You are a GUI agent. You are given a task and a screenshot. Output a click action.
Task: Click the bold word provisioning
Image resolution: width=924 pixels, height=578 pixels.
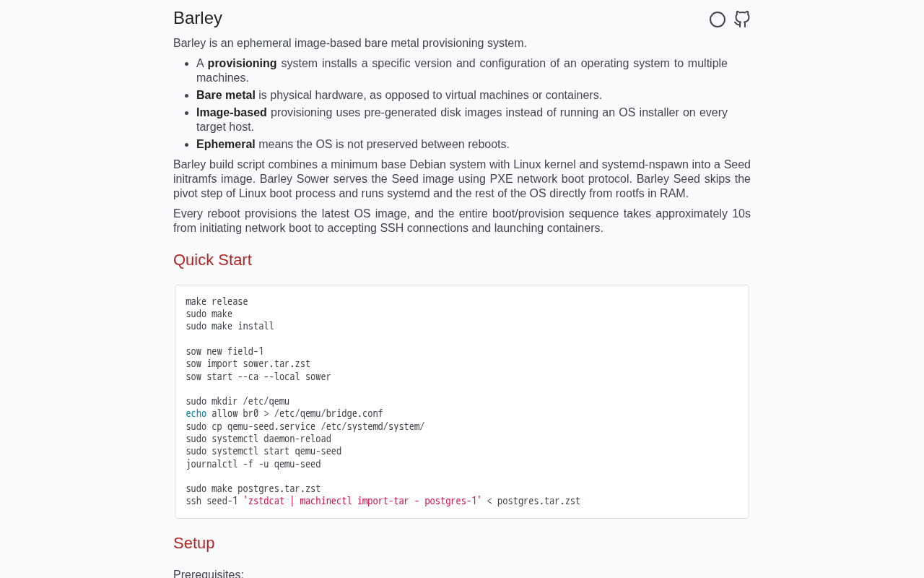coord(242,64)
